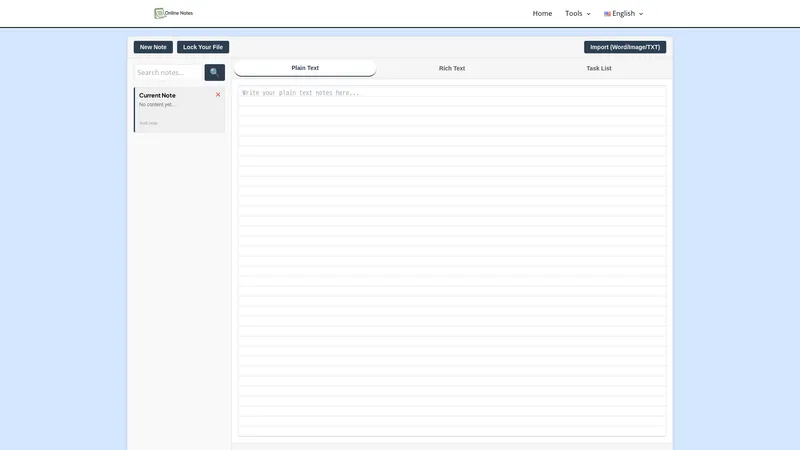Delete Current Note with red X
The height and width of the screenshot is (450, 800).
pyautogui.click(x=218, y=94)
